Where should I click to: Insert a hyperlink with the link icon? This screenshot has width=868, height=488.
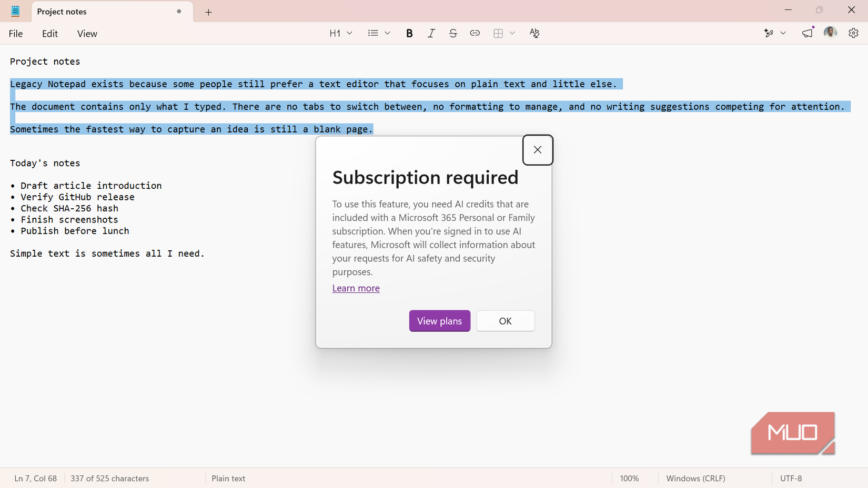475,33
